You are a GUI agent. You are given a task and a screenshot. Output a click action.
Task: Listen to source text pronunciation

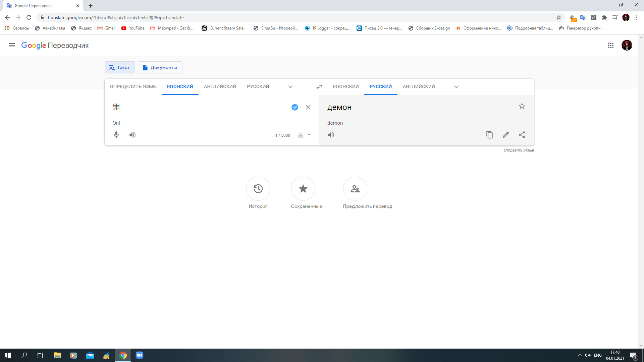pos(132,135)
